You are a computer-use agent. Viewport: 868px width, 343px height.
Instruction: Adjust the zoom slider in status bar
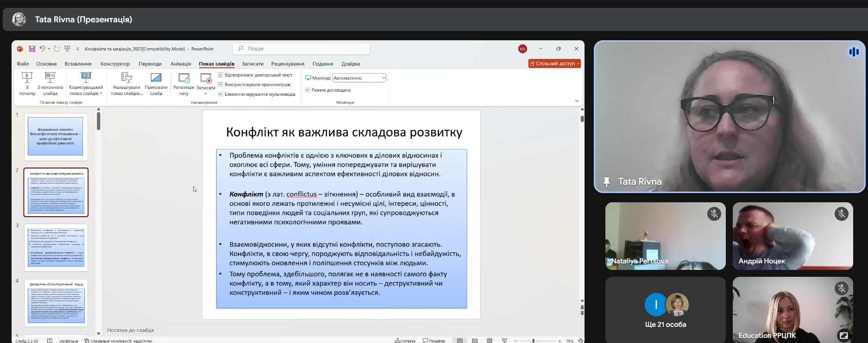533,341
